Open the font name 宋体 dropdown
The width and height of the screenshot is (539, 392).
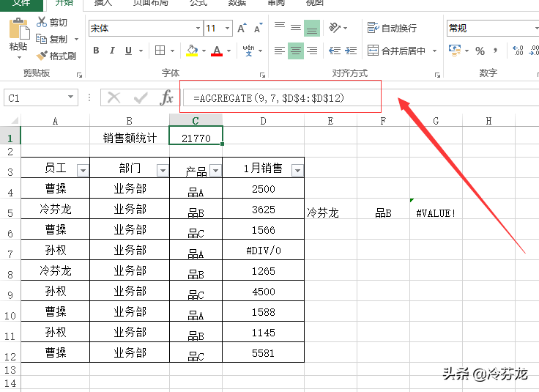click(198, 28)
